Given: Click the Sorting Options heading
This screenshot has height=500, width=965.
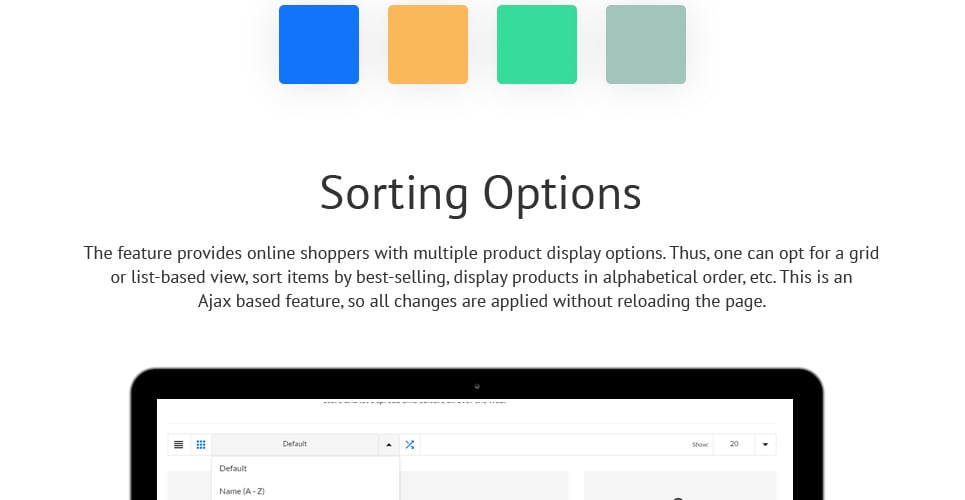Looking at the screenshot, I should click(481, 193).
